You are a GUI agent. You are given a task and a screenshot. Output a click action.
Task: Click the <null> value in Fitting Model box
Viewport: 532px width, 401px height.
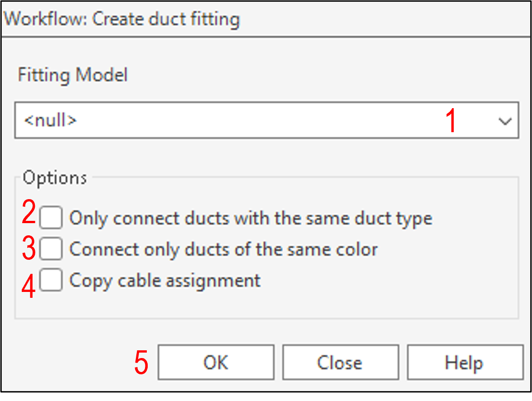[x=50, y=121]
